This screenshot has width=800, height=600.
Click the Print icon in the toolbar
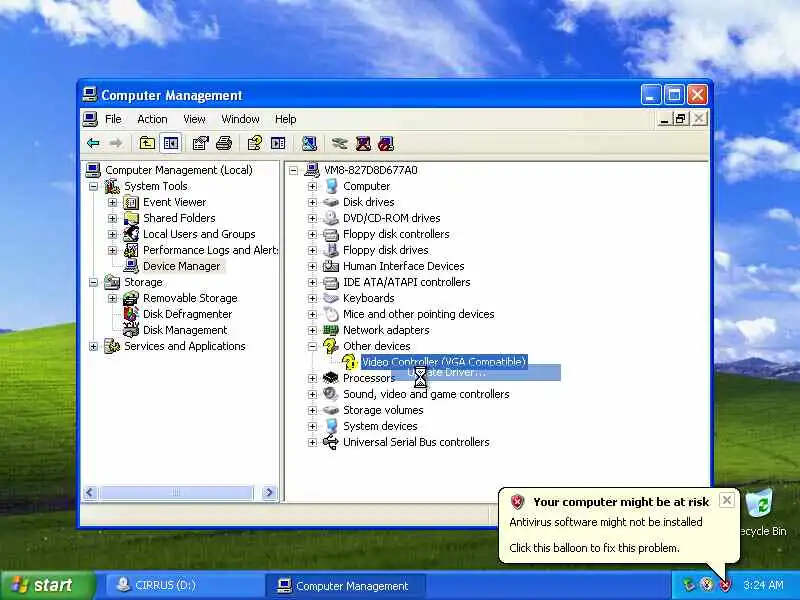point(224,143)
